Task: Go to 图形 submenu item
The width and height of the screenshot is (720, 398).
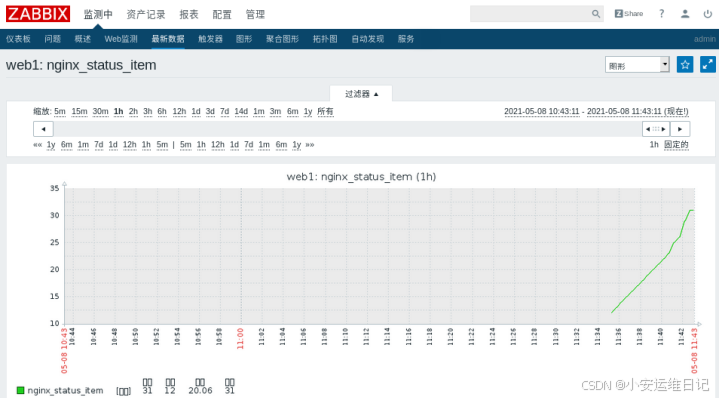Action: 244,39
